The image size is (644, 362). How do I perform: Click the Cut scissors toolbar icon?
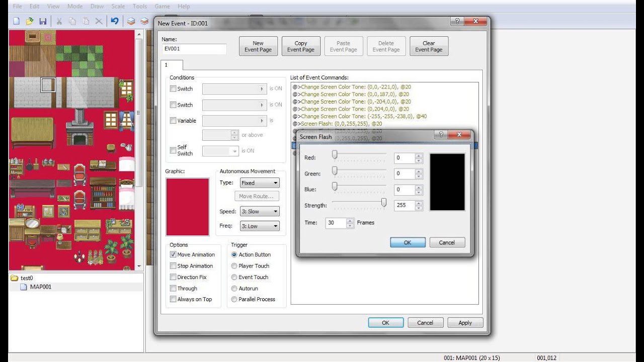[x=59, y=21]
